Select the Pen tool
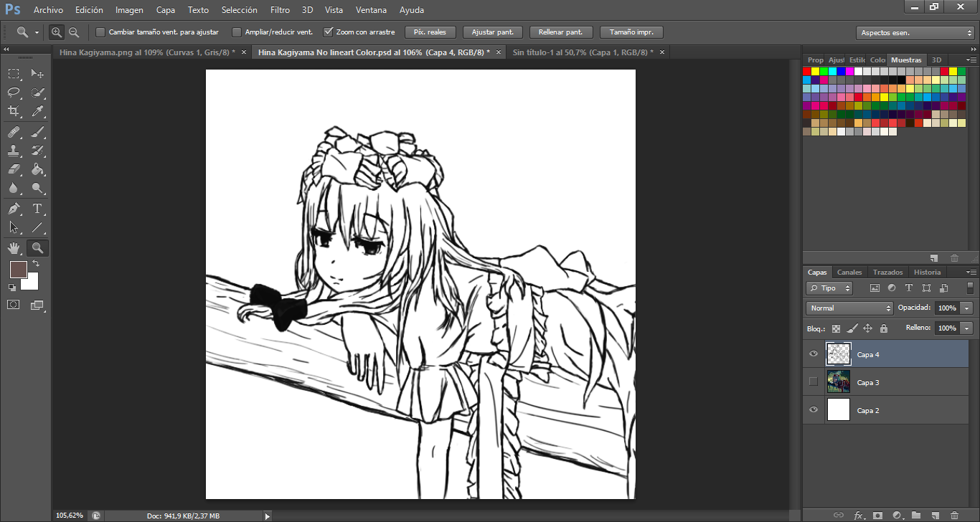This screenshot has height=522, width=980. pos(14,209)
